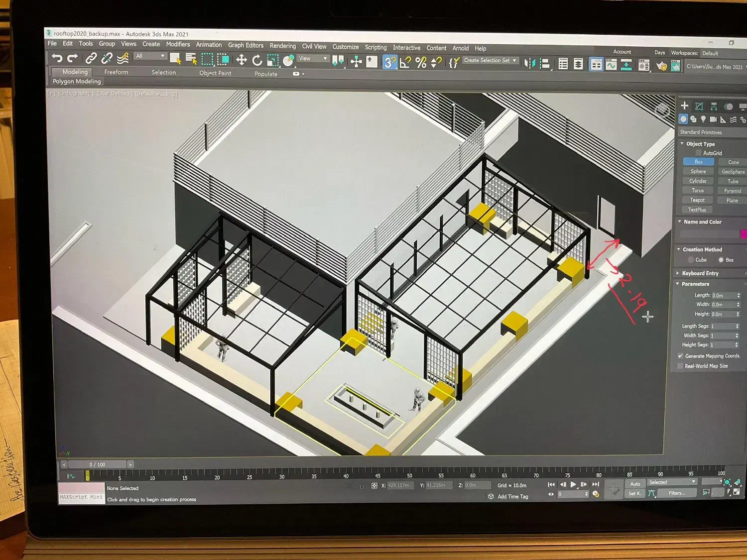747x560 pixels.
Task: Open Render Setup teapot icon
Action: pos(661,66)
